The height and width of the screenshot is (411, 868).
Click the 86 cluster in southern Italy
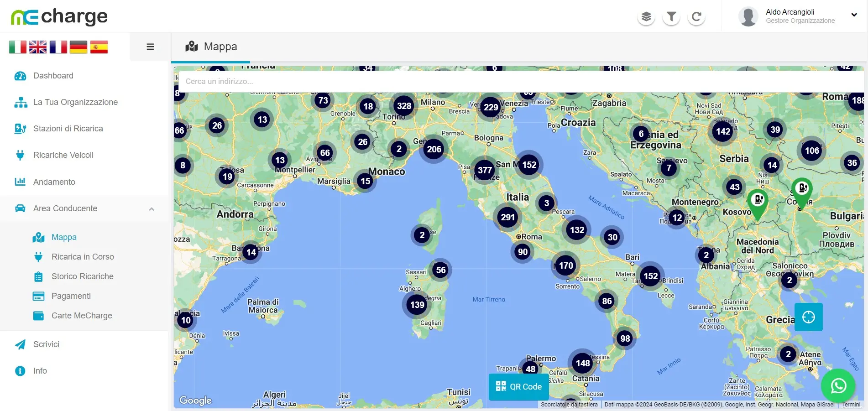(607, 301)
